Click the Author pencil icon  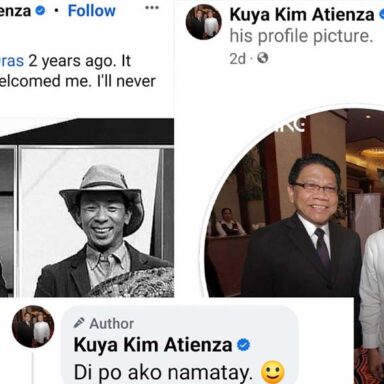click(79, 323)
